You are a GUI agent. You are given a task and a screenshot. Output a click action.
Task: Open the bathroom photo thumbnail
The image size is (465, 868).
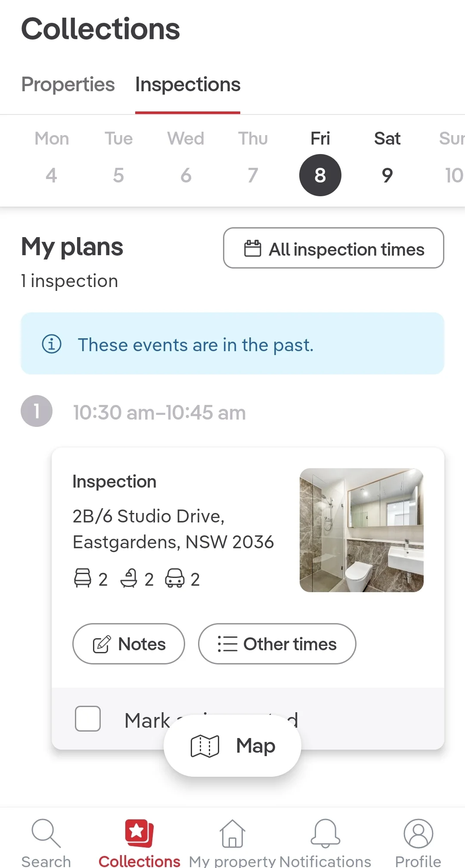362,530
